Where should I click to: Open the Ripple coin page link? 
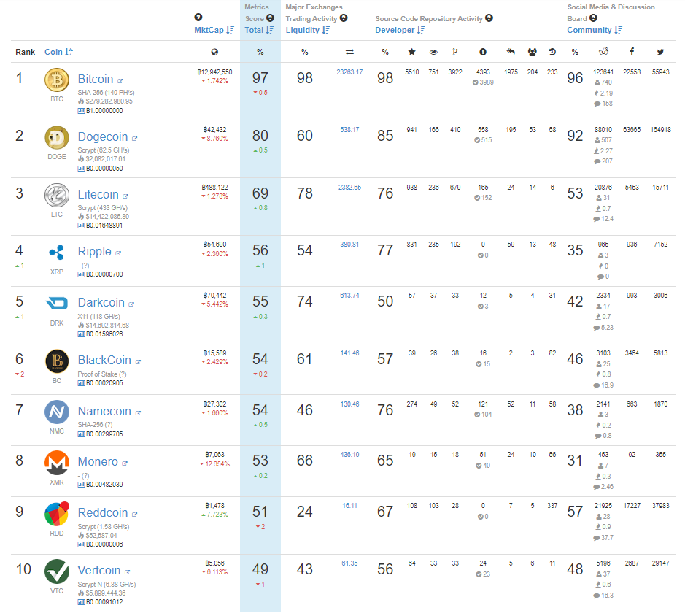[x=94, y=251]
